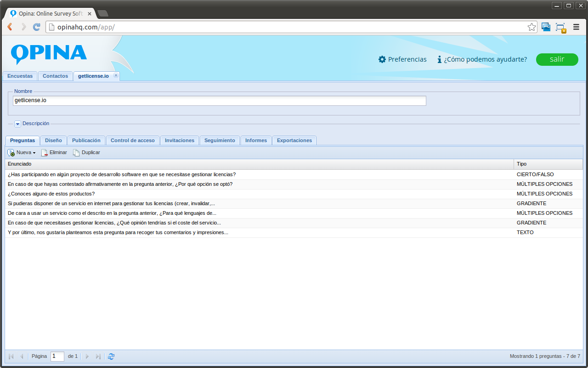Click the Eliminar icon to delete a question

coord(45,152)
